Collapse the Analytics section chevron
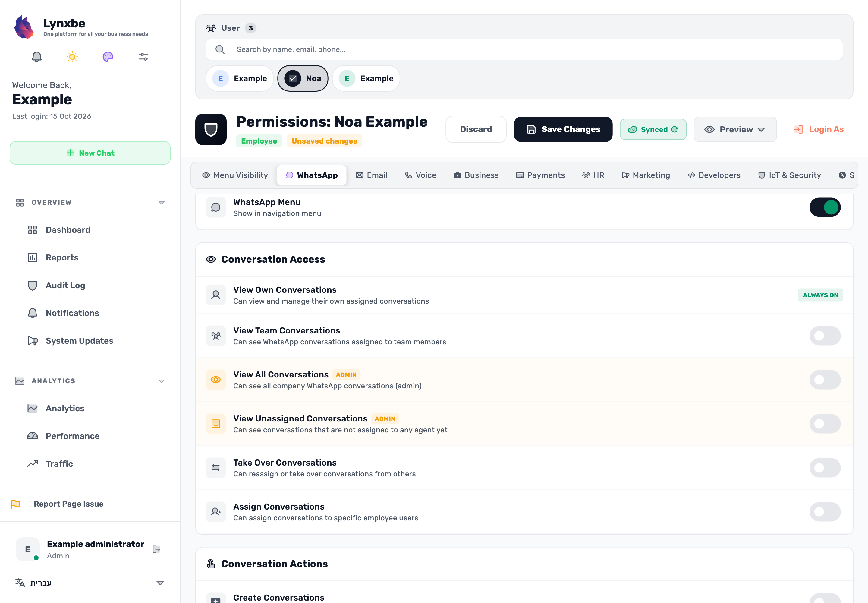The height and width of the screenshot is (603, 868). pyautogui.click(x=161, y=381)
